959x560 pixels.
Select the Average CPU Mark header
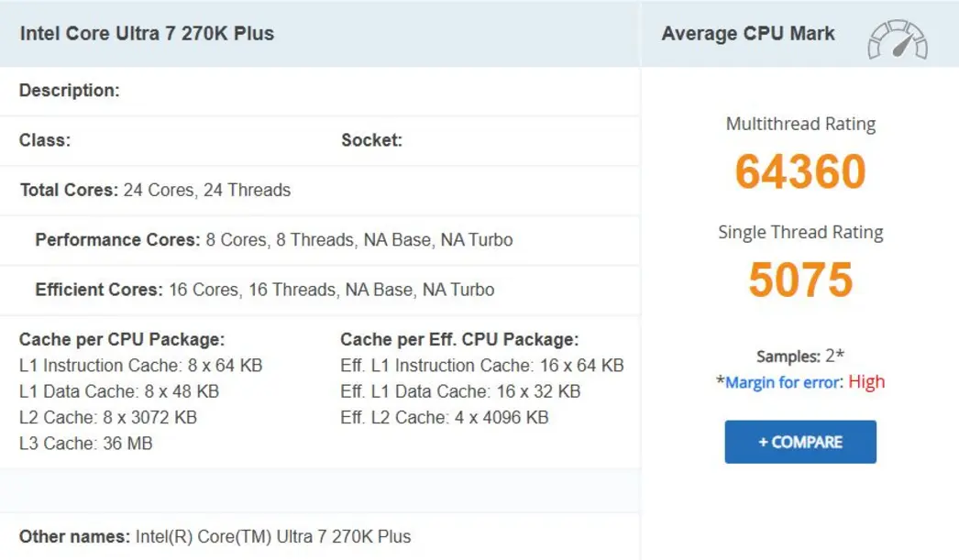747,33
